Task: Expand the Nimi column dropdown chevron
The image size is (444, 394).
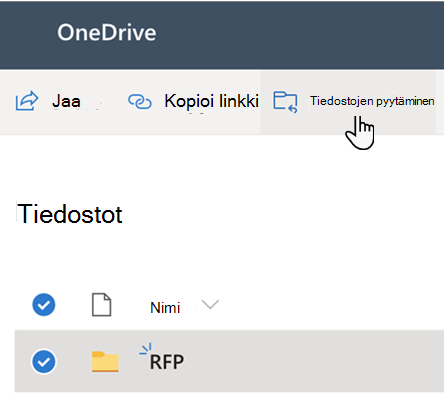Action: pos(210,304)
